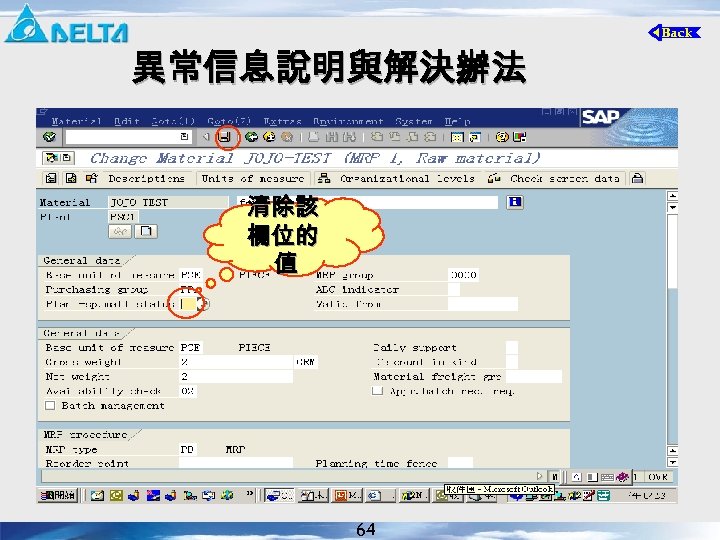Click the create page button under Plant
This screenshot has height=540, width=720.
pyautogui.click(x=146, y=231)
